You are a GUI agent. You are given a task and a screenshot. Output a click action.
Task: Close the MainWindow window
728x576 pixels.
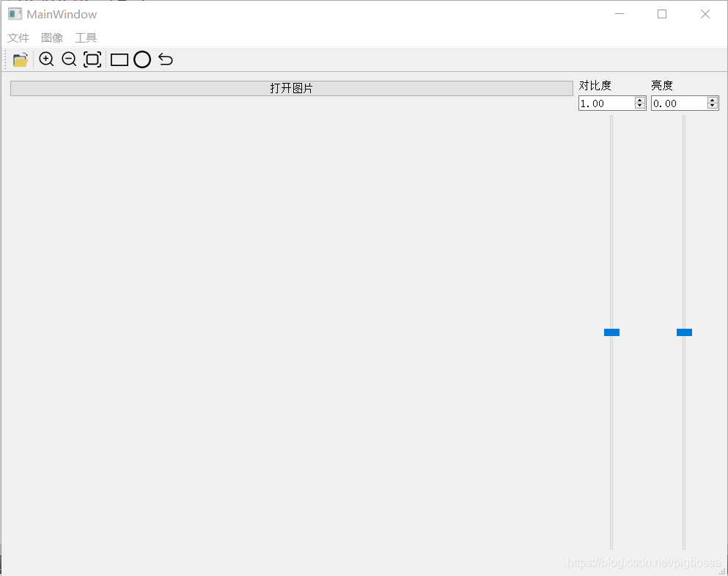(x=705, y=14)
